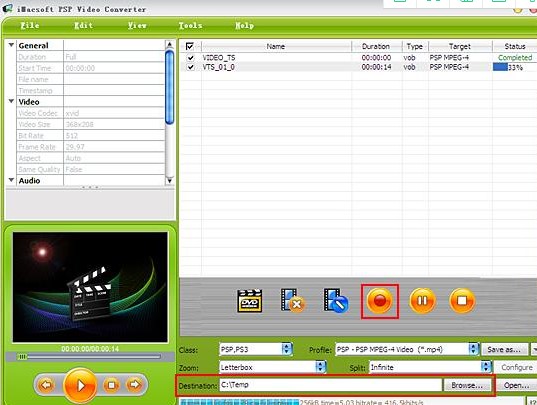The image size is (537, 405).
Task: Collapse the Video properties section
Action: [x=11, y=101]
